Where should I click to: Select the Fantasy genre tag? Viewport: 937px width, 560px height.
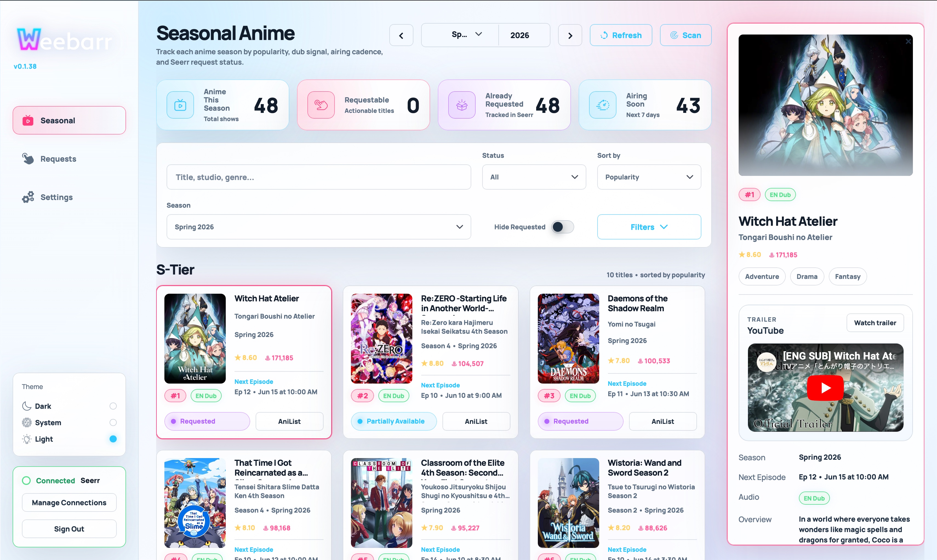point(848,277)
